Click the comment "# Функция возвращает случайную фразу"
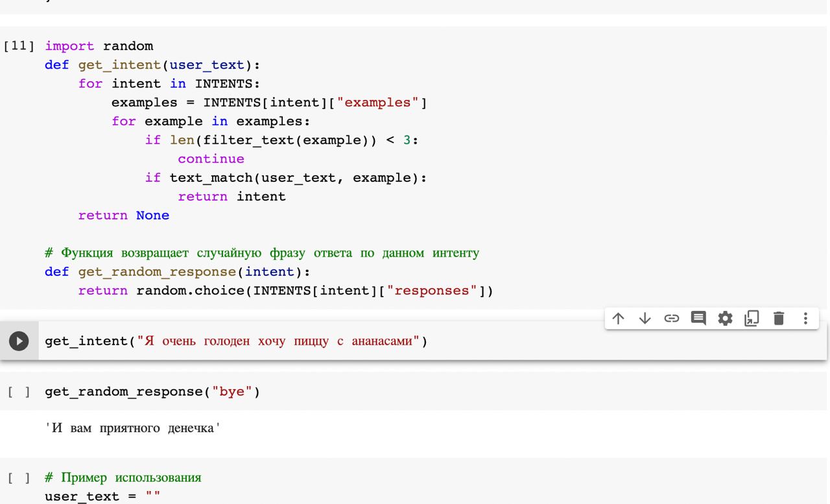This screenshot has width=830, height=504. [x=262, y=253]
